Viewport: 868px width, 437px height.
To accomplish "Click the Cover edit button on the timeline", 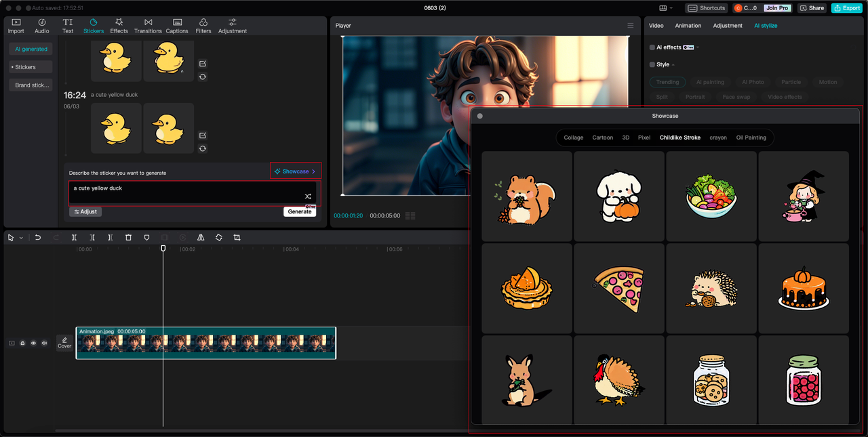I will tap(64, 343).
